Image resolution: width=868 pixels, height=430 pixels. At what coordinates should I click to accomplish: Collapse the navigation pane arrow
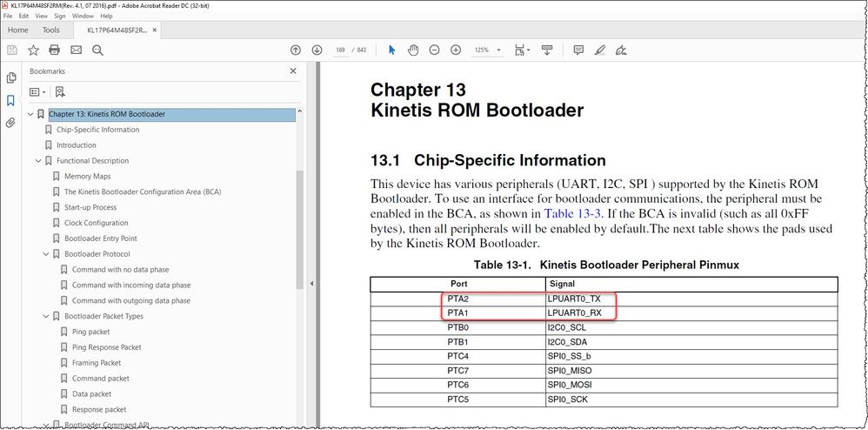tap(311, 284)
